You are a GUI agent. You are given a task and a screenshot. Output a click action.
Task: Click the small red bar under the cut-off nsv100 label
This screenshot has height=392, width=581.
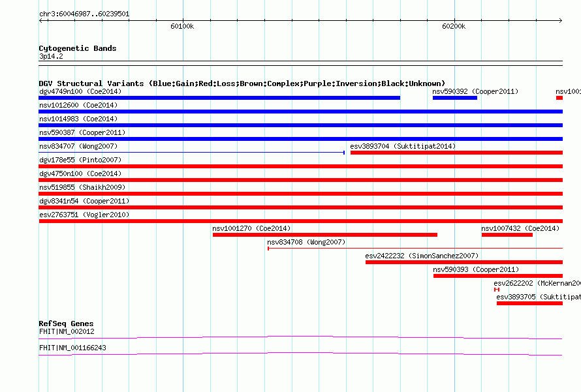point(559,98)
